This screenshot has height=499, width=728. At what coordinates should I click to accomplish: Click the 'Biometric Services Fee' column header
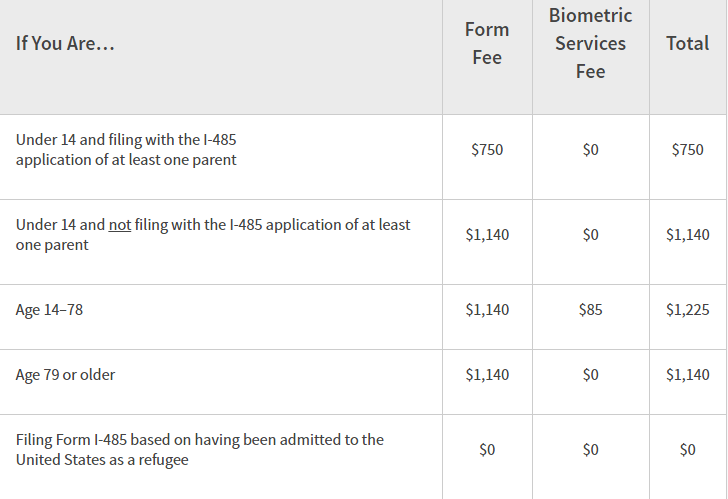pos(590,43)
